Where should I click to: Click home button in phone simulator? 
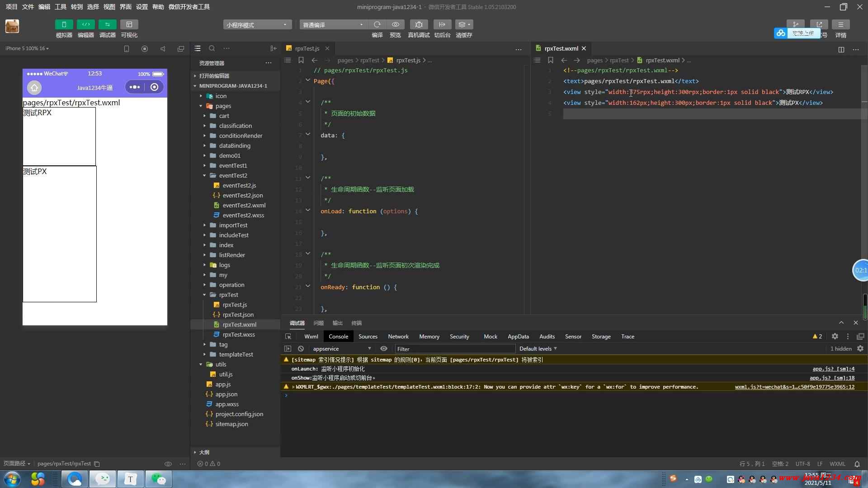pyautogui.click(x=34, y=87)
